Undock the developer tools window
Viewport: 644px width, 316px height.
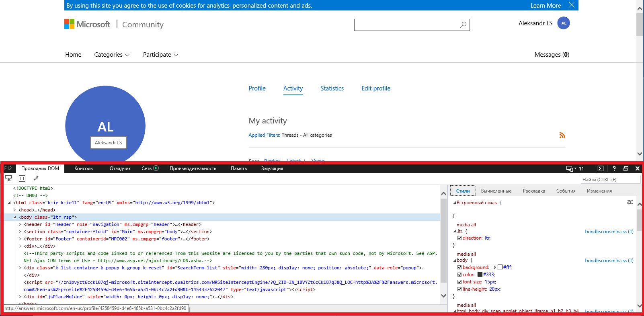[626, 168]
